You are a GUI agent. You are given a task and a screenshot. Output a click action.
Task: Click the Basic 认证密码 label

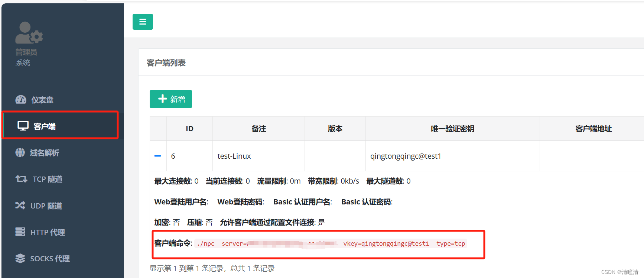(x=367, y=202)
